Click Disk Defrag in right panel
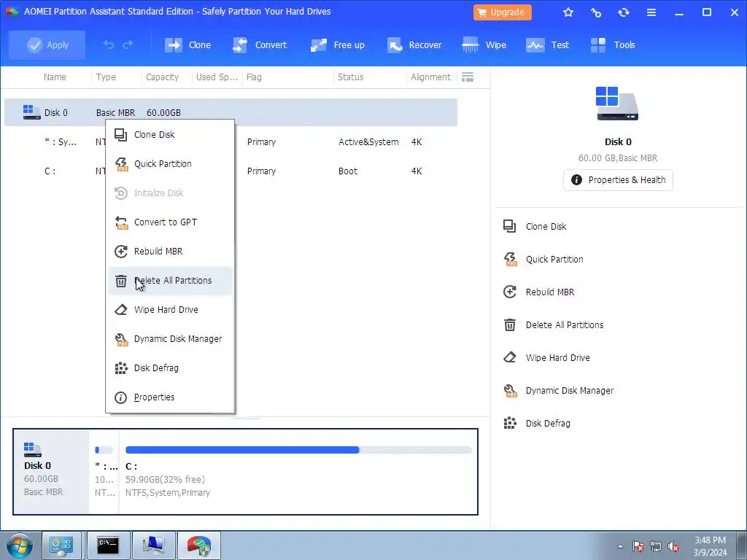The width and height of the screenshot is (747, 560). [536, 424]
